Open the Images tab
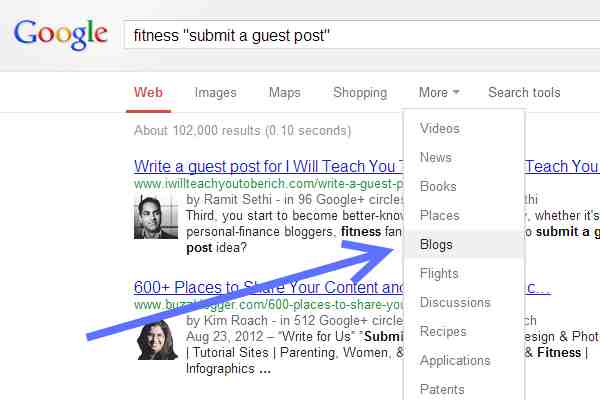 [215, 92]
